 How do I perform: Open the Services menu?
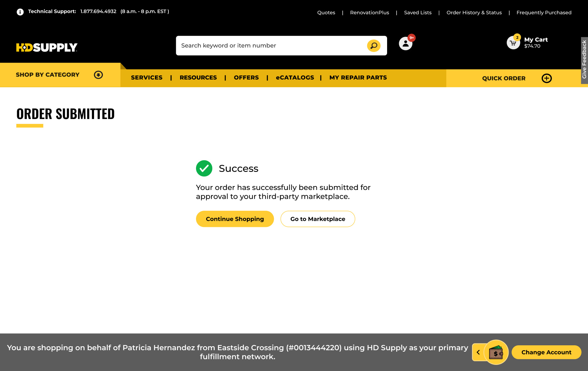pos(147,78)
